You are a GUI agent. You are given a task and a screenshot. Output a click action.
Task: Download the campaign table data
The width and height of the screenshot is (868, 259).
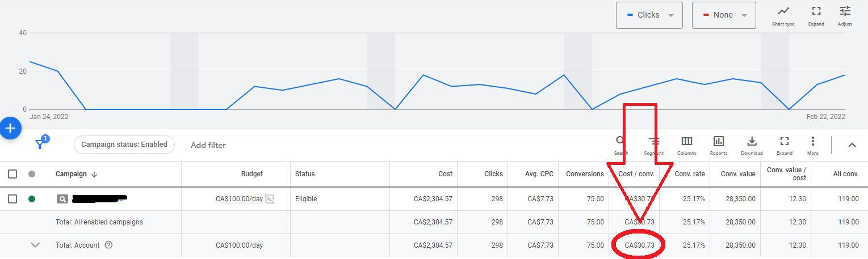tap(752, 144)
